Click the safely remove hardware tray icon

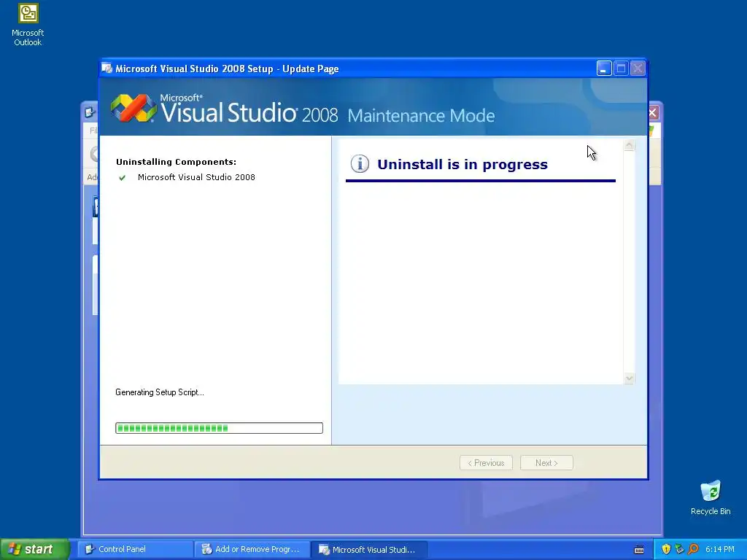click(679, 549)
